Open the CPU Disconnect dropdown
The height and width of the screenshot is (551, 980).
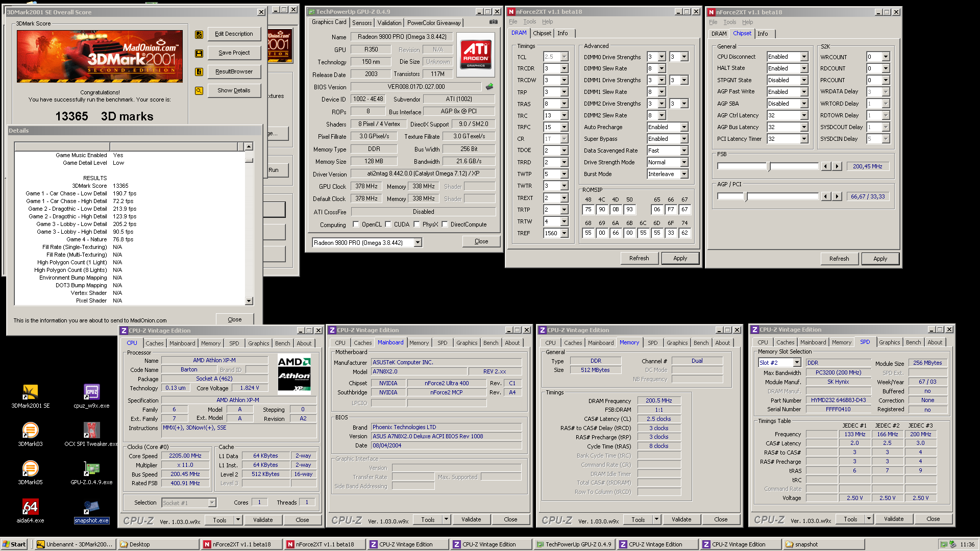(804, 57)
